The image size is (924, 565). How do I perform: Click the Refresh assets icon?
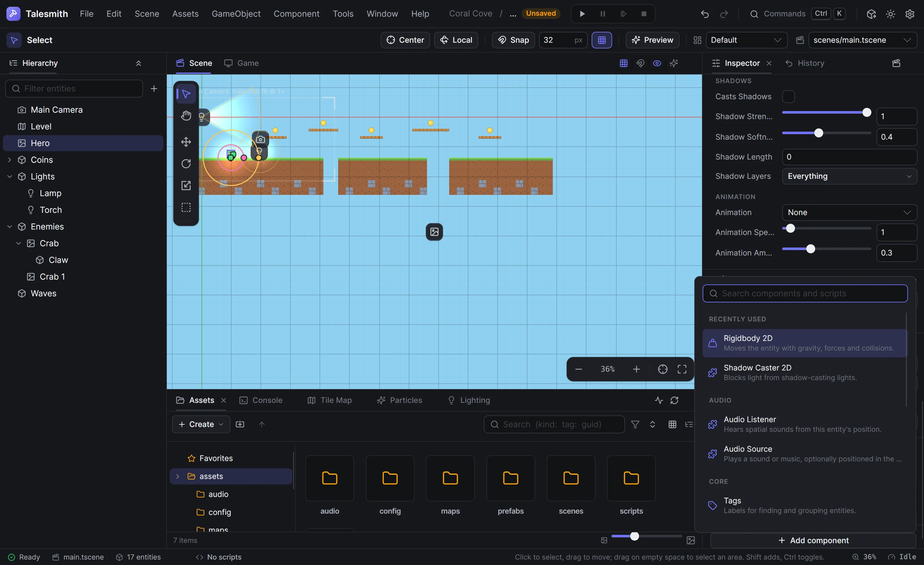pyautogui.click(x=674, y=400)
